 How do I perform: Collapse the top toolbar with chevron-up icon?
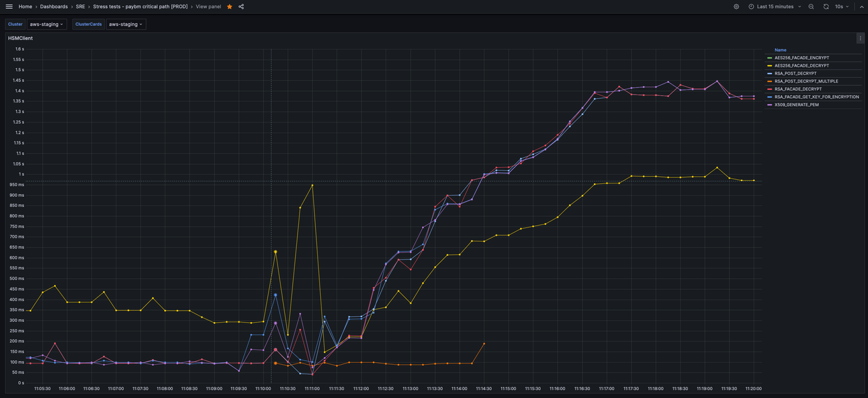pyautogui.click(x=862, y=6)
